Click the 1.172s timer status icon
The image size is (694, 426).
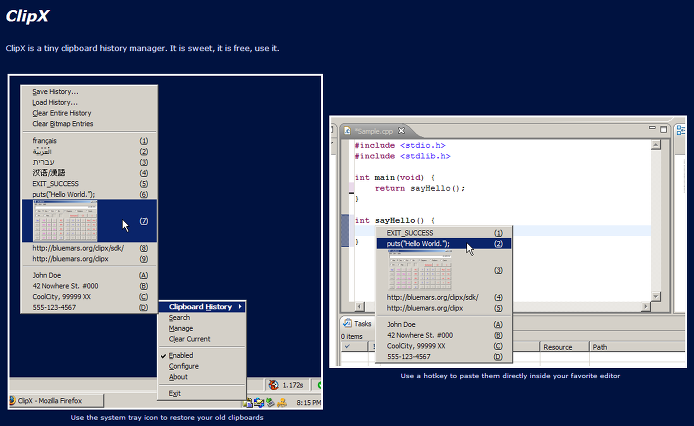pyautogui.click(x=274, y=385)
